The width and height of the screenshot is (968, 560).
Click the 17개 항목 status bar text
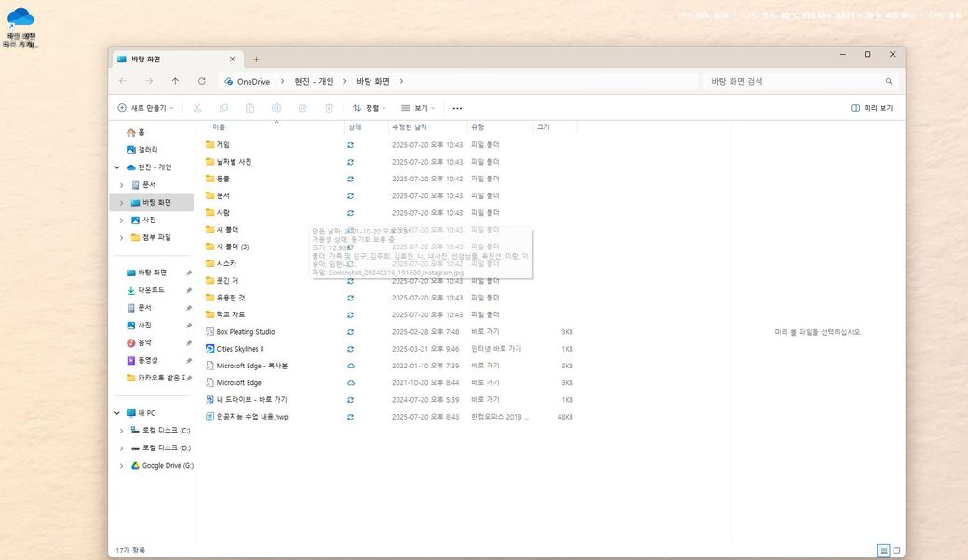click(x=130, y=550)
